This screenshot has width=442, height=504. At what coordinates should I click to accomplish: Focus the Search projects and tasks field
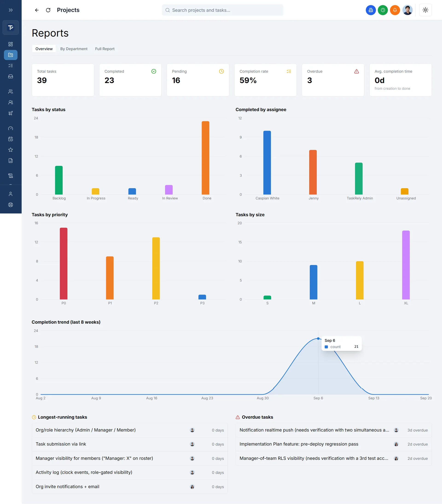point(222,10)
